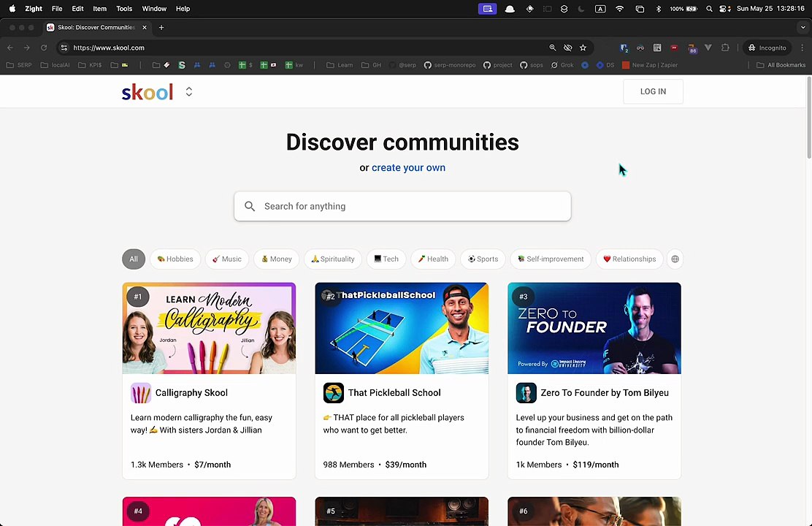The height and width of the screenshot is (526, 812).
Task: Filter communities by Money
Action: pos(277,259)
